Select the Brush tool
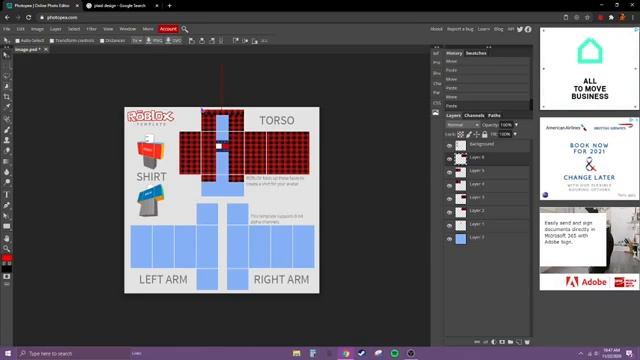Screen dimensions: 640x360 click(7, 130)
